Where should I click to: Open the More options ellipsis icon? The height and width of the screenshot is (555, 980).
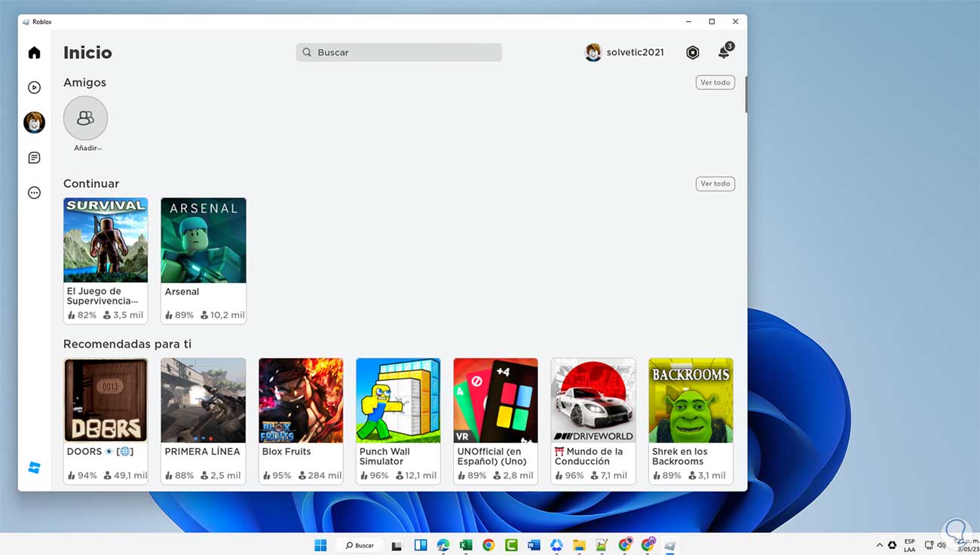(x=34, y=193)
